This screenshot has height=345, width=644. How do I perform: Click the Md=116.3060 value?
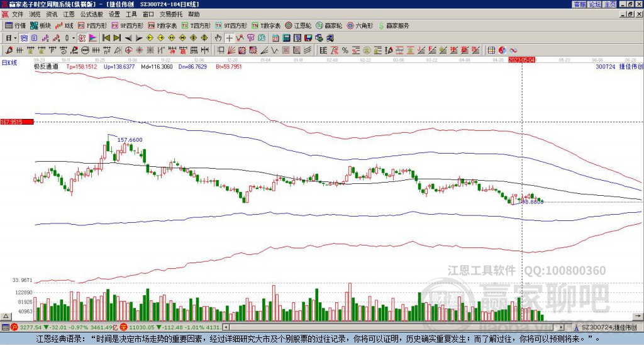[x=157, y=66]
